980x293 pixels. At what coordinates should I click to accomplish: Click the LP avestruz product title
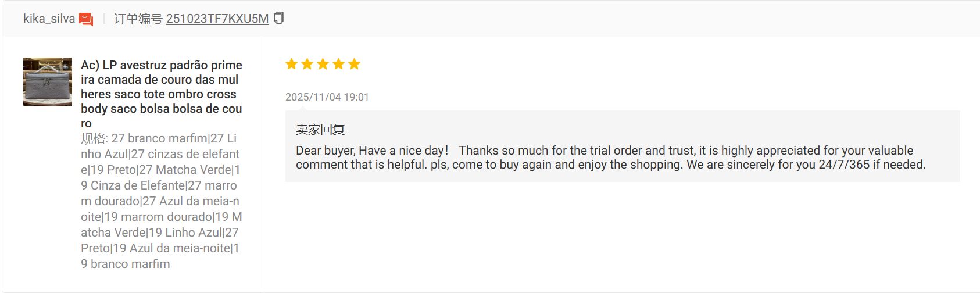tap(162, 94)
